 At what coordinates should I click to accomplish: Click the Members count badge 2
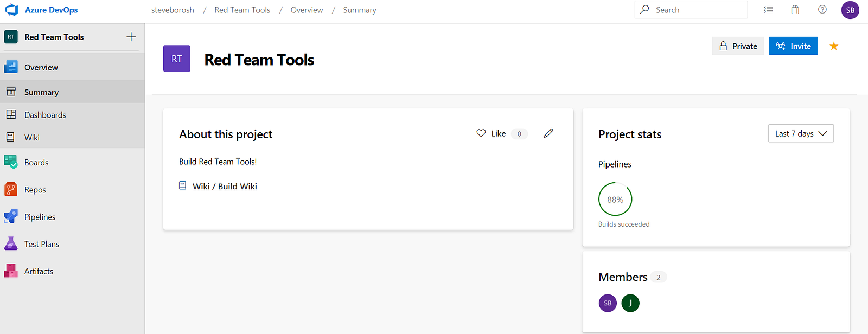(659, 277)
